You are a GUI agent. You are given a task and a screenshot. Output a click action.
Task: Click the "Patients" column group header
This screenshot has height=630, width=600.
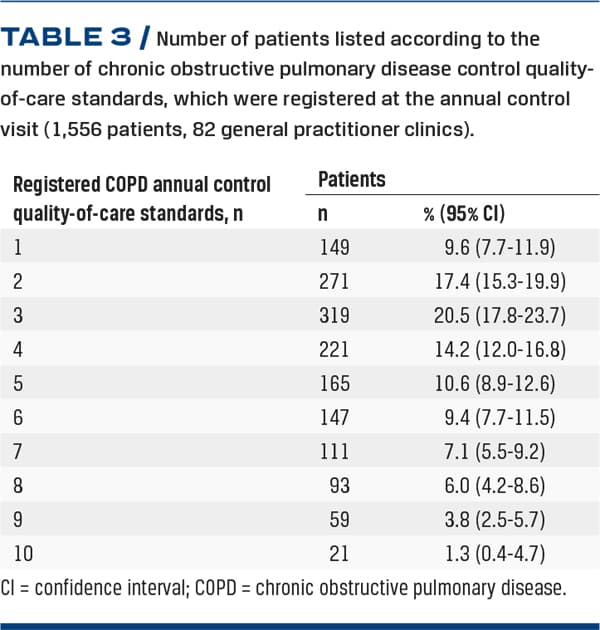(352, 180)
